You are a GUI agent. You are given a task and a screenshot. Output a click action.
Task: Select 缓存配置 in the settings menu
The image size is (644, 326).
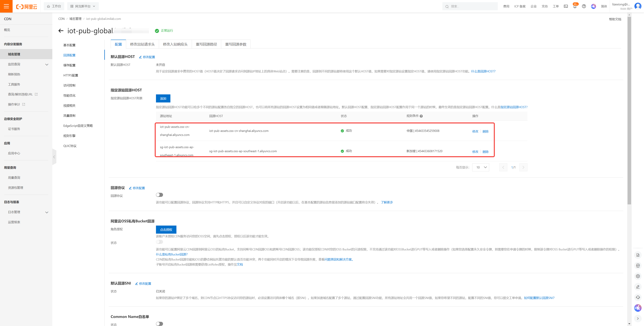click(x=69, y=65)
